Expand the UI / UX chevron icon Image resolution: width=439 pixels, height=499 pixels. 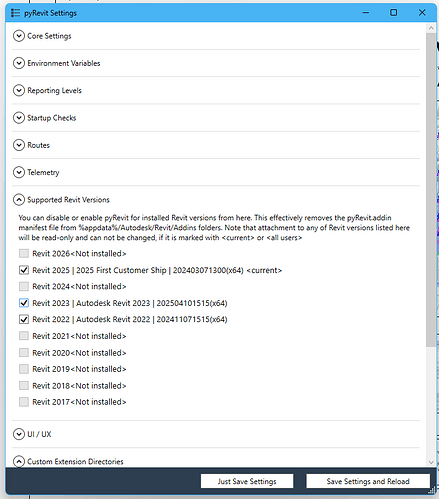[x=19, y=434]
